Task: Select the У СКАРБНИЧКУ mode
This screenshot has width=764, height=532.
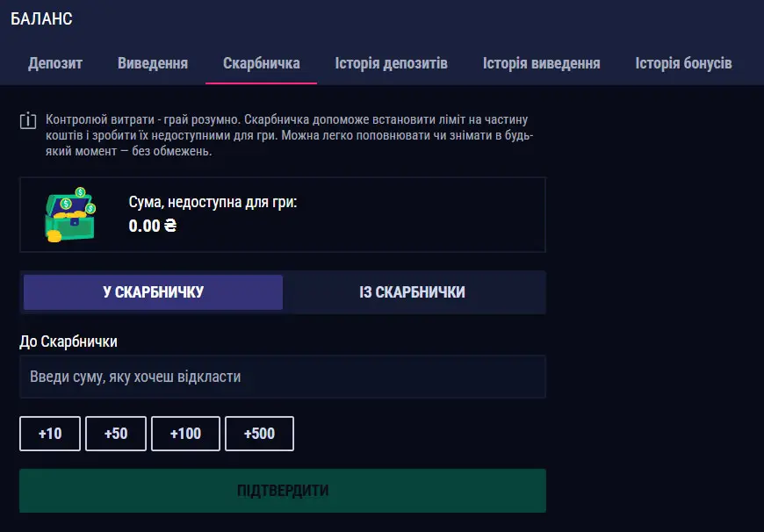Action: [152, 291]
